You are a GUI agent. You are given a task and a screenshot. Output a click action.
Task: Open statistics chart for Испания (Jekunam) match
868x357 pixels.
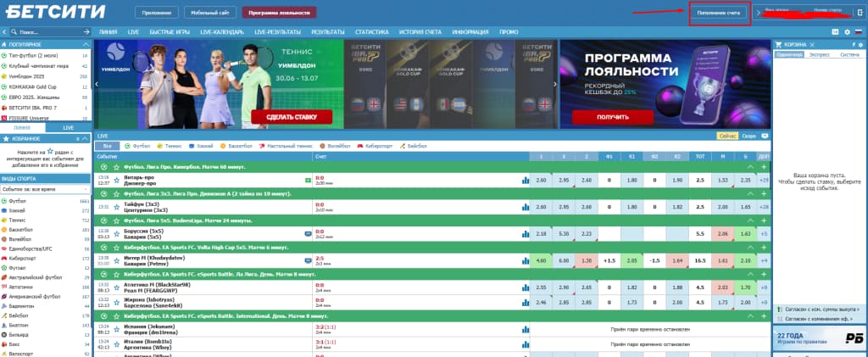click(x=525, y=329)
